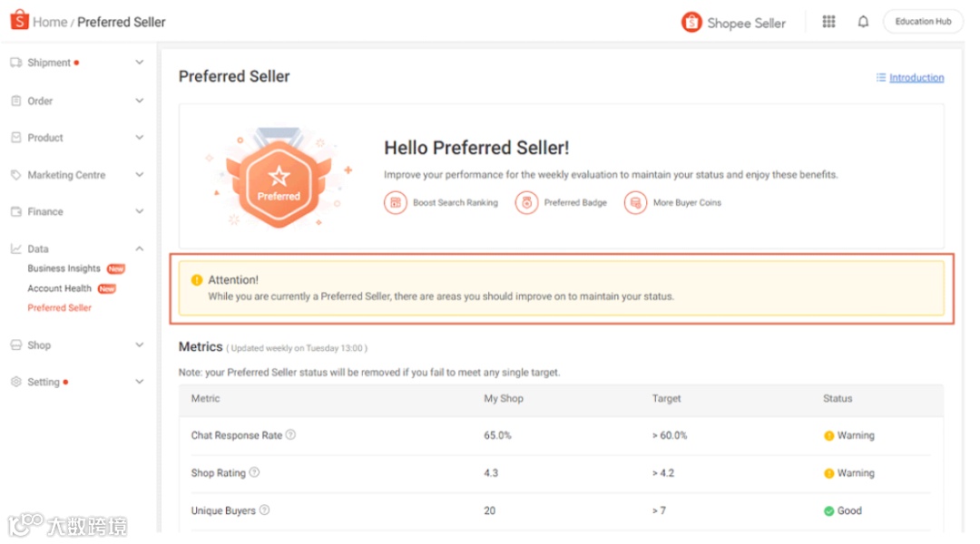This screenshot has height=544, width=980.
Task: Open Business Insights under Data
Action: [64, 268]
